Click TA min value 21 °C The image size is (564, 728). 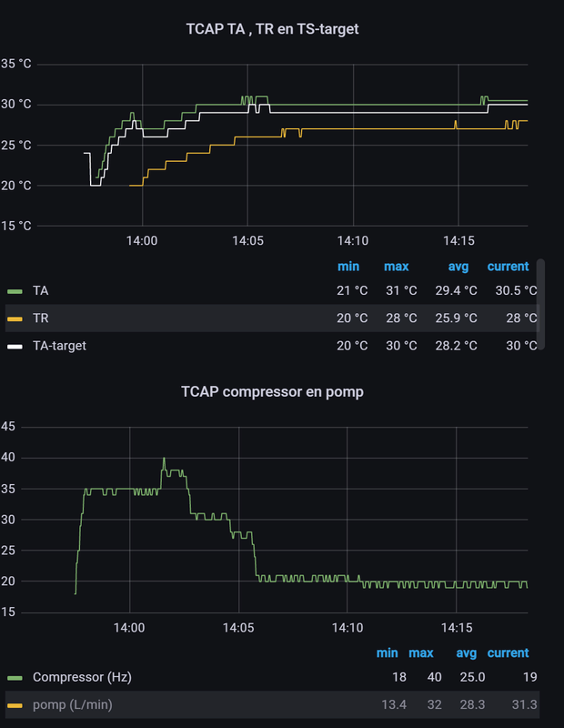pos(352,290)
